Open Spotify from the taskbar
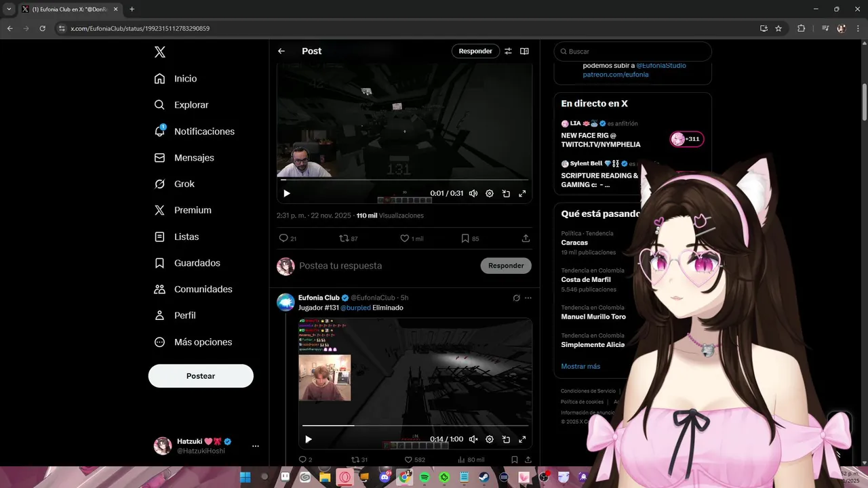This screenshot has width=868, height=488. point(425,477)
